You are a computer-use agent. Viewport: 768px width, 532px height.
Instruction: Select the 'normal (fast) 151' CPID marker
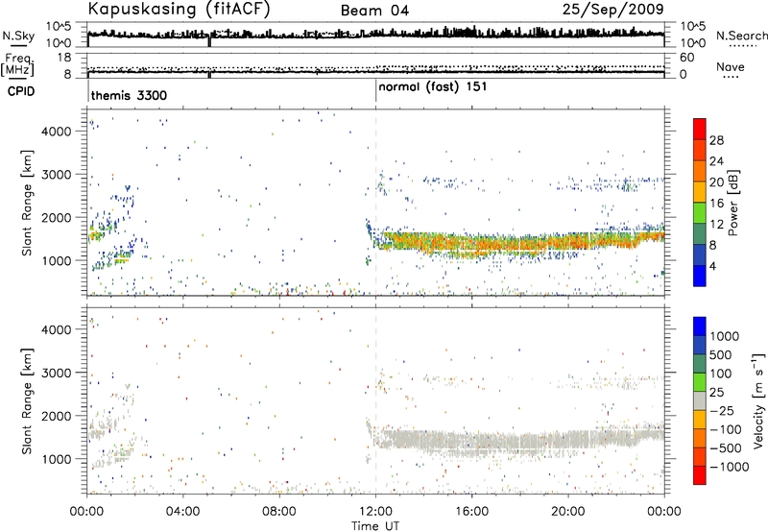(x=433, y=87)
